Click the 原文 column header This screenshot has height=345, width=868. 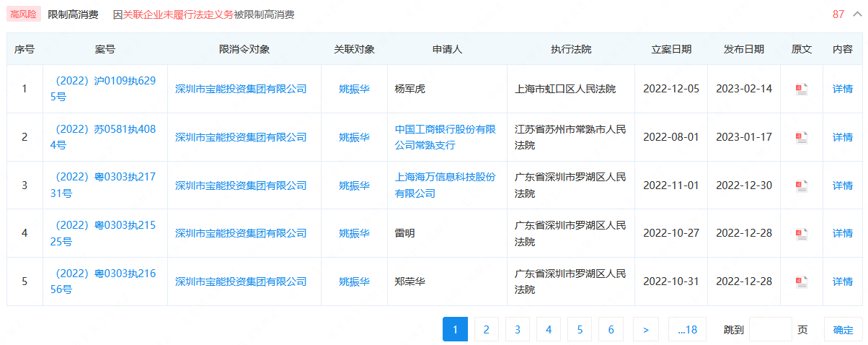tap(802, 49)
